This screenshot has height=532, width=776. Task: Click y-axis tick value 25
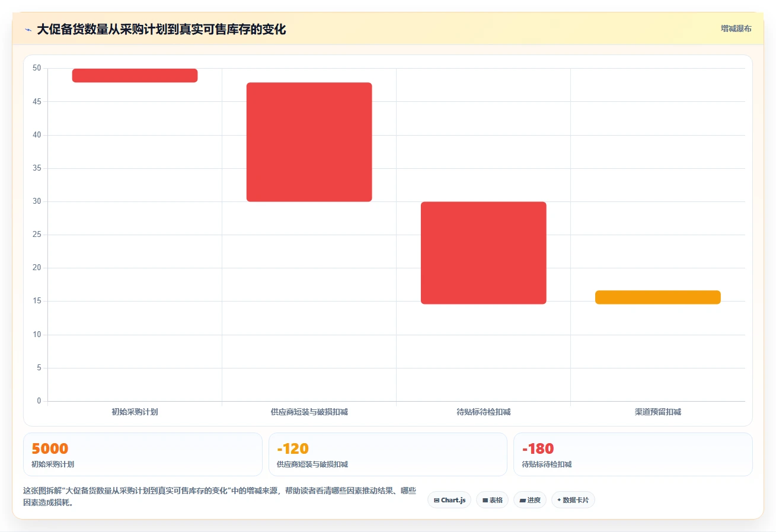click(x=37, y=235)
